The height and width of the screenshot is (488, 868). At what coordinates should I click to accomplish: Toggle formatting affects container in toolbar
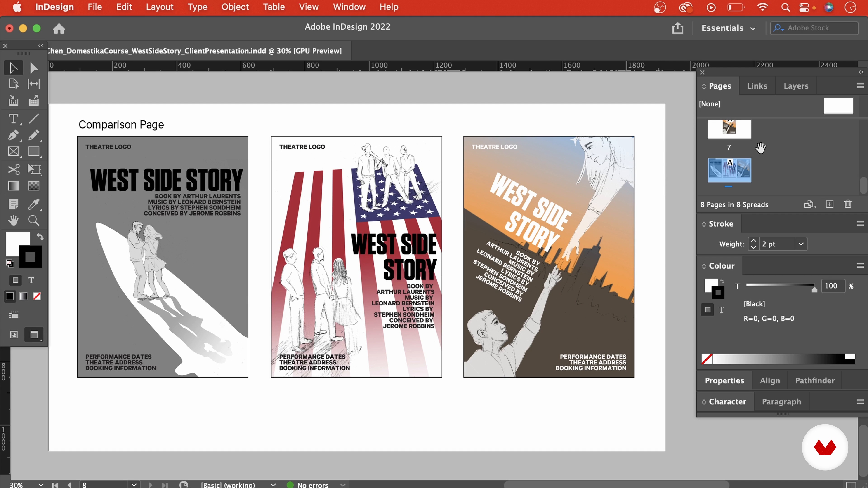point(16,280)
